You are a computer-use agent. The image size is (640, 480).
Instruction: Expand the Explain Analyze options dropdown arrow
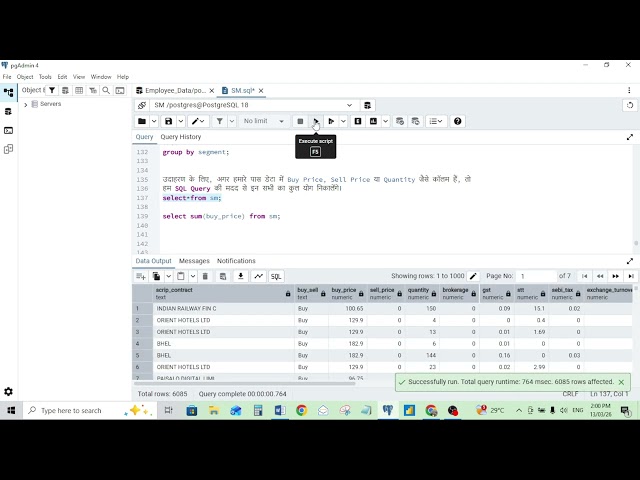386,121
